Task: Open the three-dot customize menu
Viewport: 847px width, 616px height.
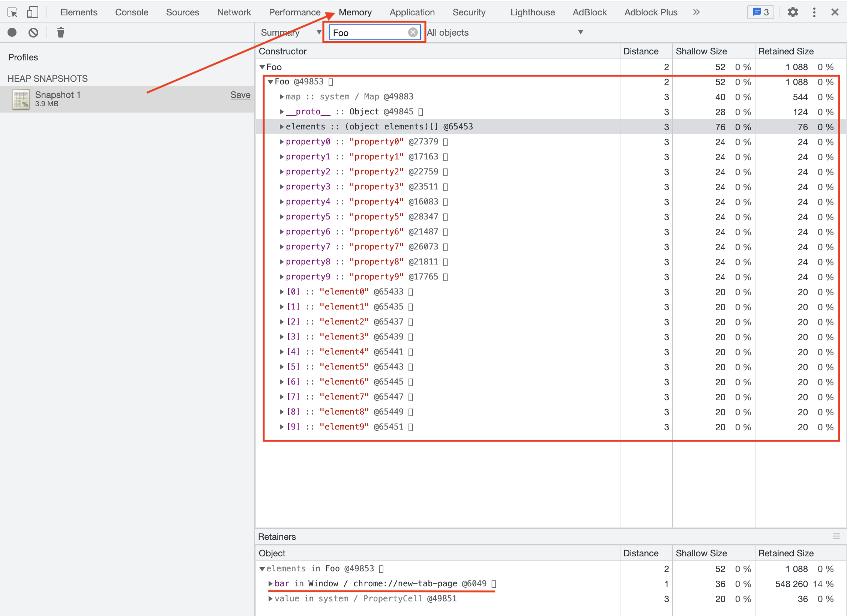Action: [x=814, y=12]
